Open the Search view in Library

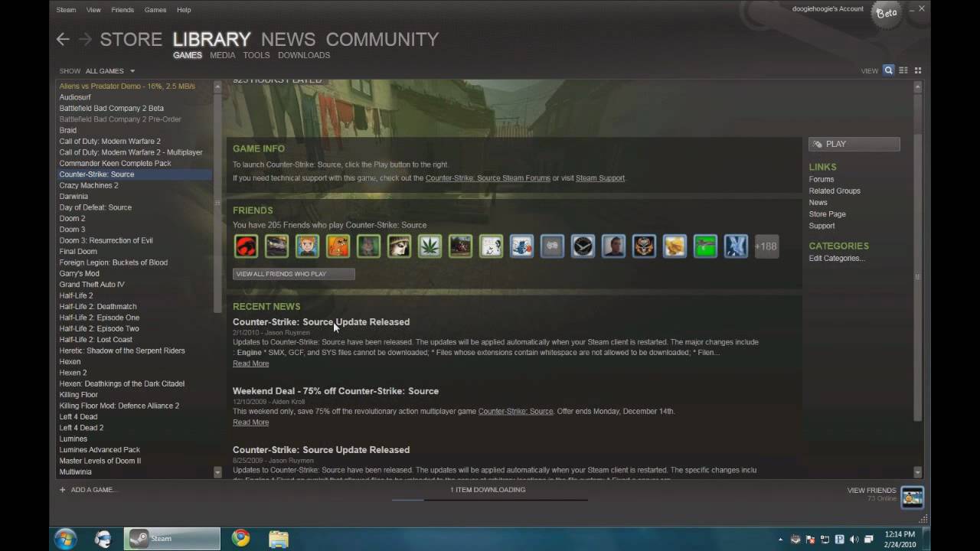pyautogui.click(x=888, y=70)
